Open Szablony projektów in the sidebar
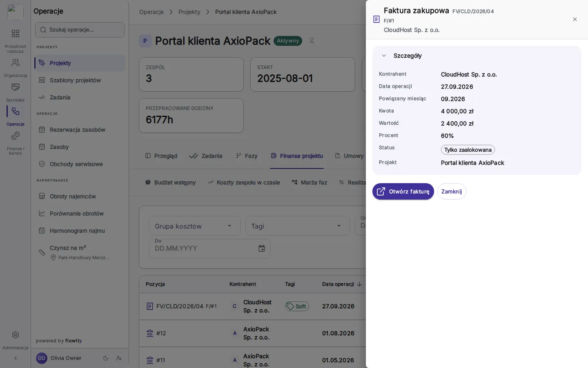Screen dimensions: 588x368 point(80,80)
